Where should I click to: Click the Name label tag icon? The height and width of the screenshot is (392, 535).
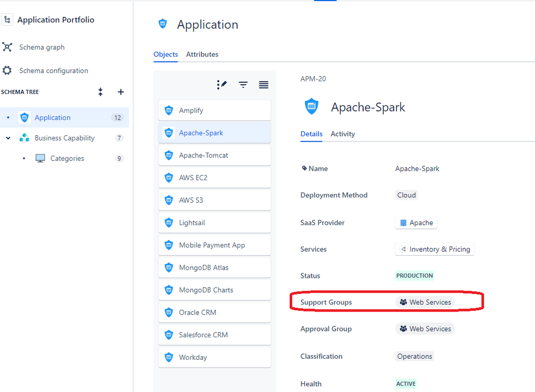[304, 168]
